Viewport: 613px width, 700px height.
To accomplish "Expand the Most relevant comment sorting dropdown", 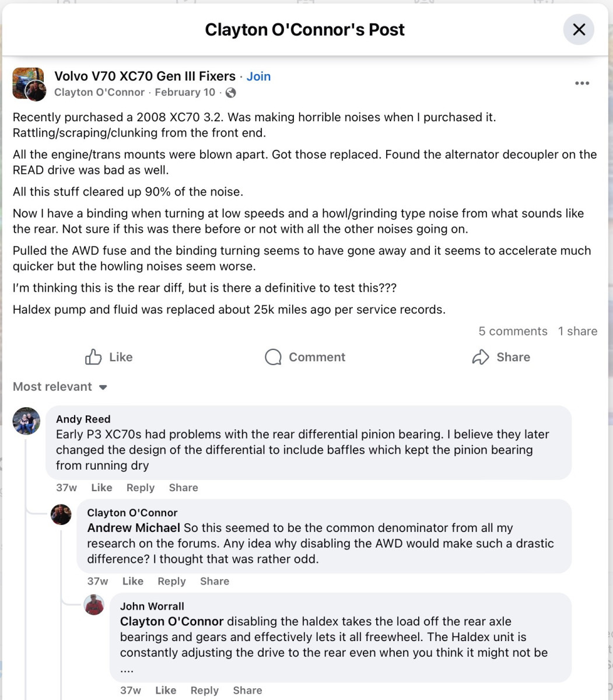I will click(x=61, y=387).
